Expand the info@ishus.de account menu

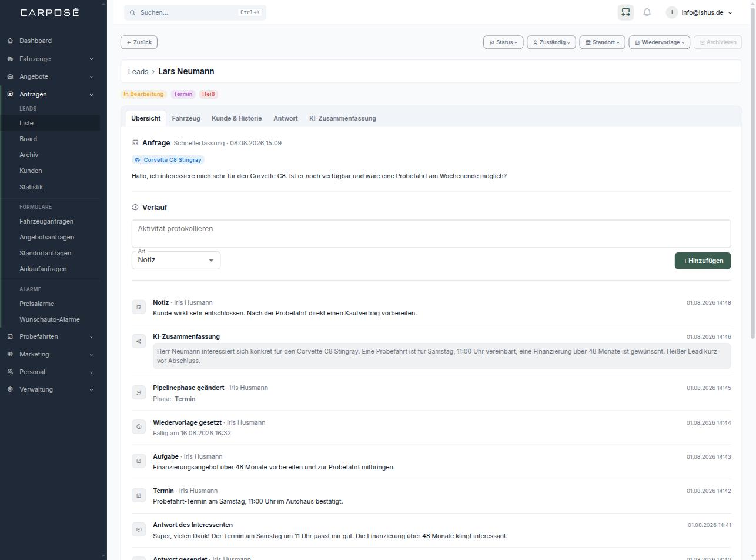tap(700, 12)
